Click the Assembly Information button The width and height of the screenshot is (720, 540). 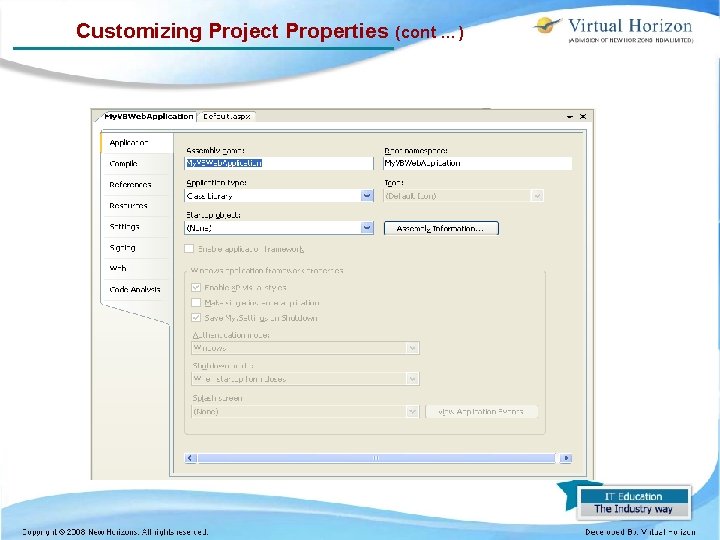pyautogui.click(x=441, y=228)
